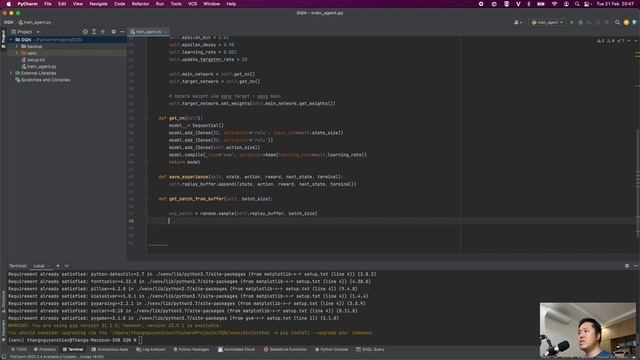Click the macOS Spotlight search icon
The width and height of the screenshot is (640, 360).
[x=577, y=4]
